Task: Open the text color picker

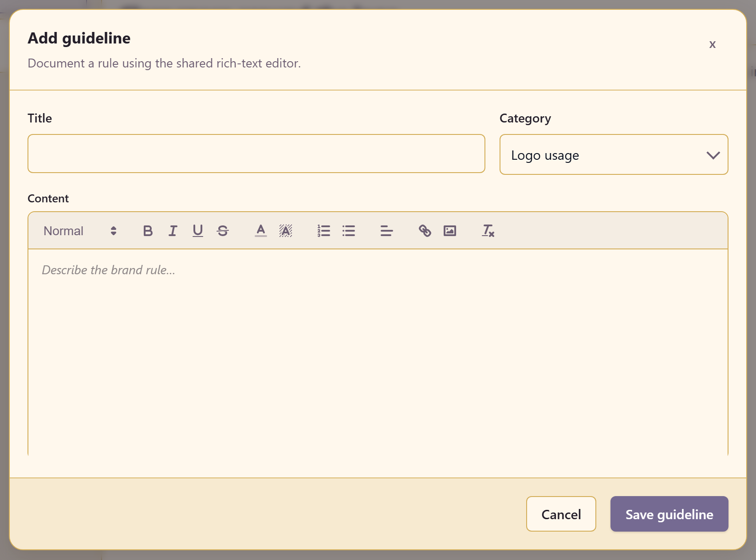Action: tap(261, 231)
